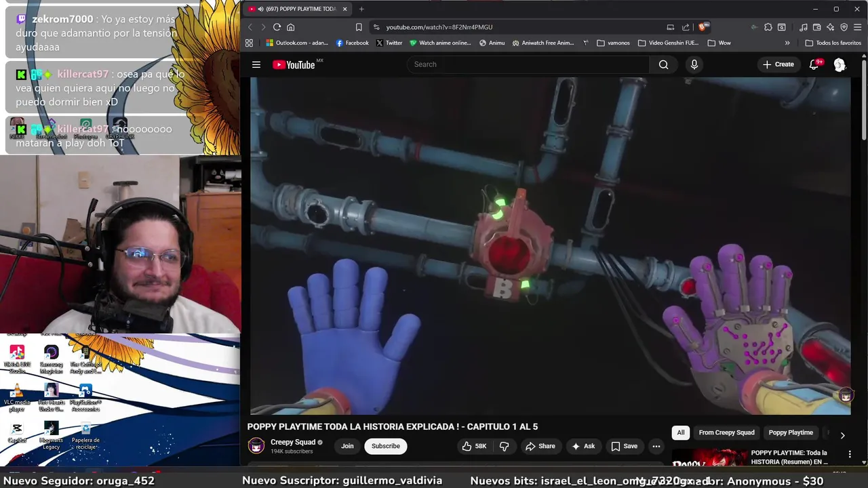
Task: Open the browser apps grid icon
Action: pos(249,43)
